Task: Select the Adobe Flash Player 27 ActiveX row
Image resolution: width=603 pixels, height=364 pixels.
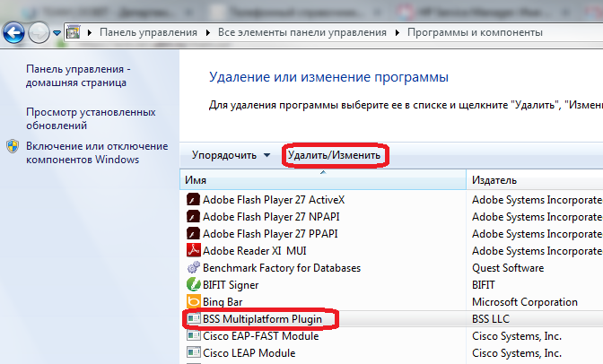Action: point(391,200)
